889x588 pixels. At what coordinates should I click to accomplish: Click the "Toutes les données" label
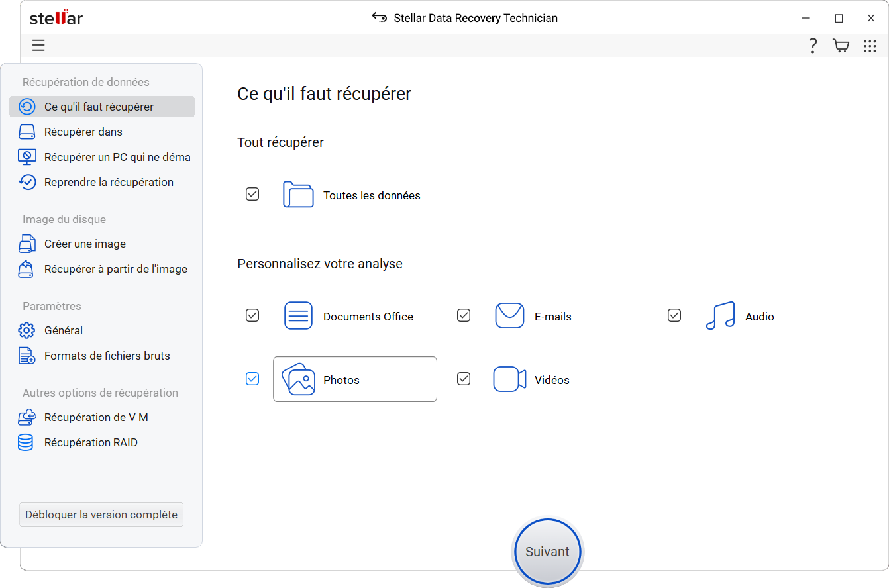(x=372, y=195)
